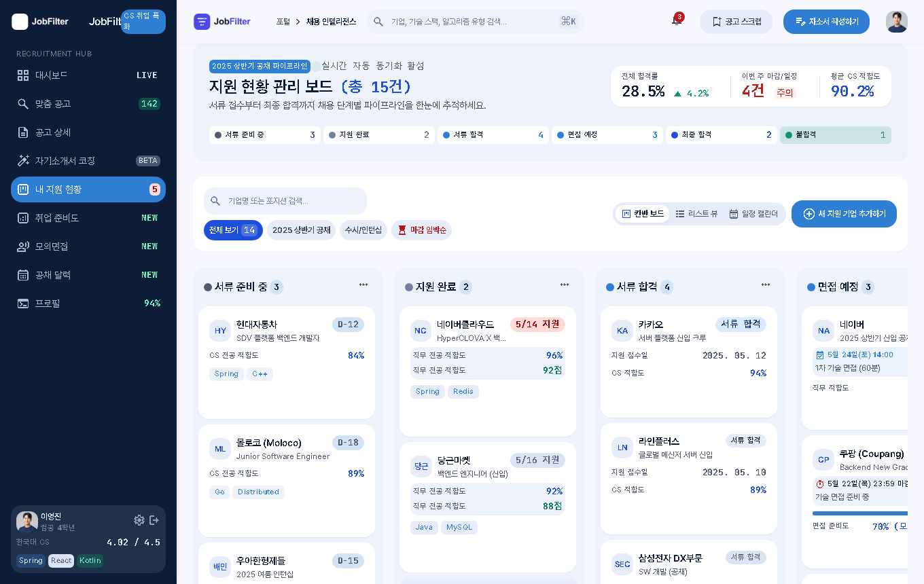Open settings gear in 이영진 user card
The width and height of the screenshot is (924, 584).
pyautogui.click(x=139, y=520)
